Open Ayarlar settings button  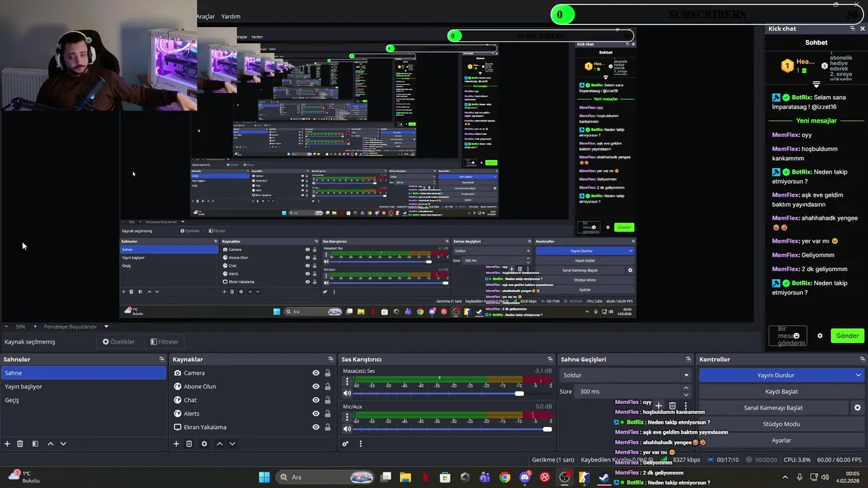point(781,440)
